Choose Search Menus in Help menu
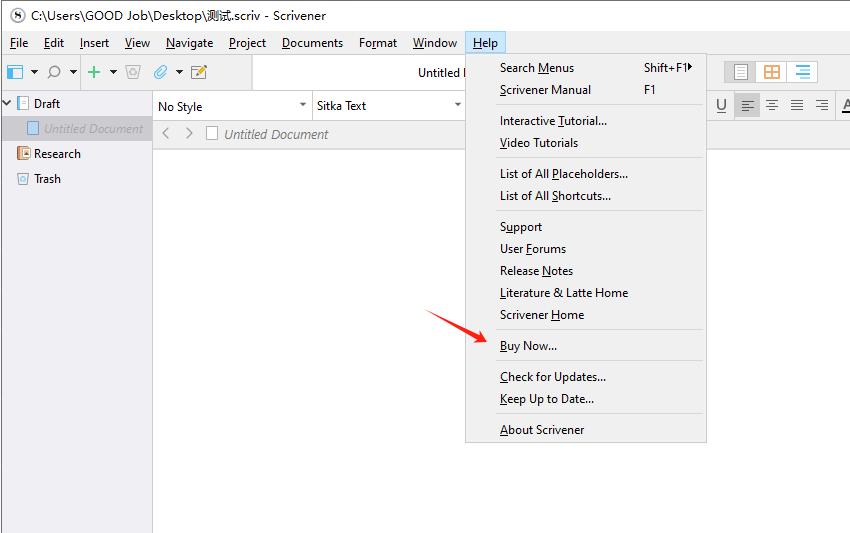 (x=585, y=68)
